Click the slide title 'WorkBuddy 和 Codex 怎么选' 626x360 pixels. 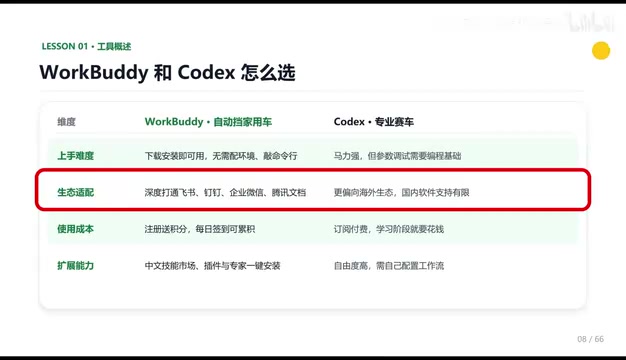pos(167,73)
